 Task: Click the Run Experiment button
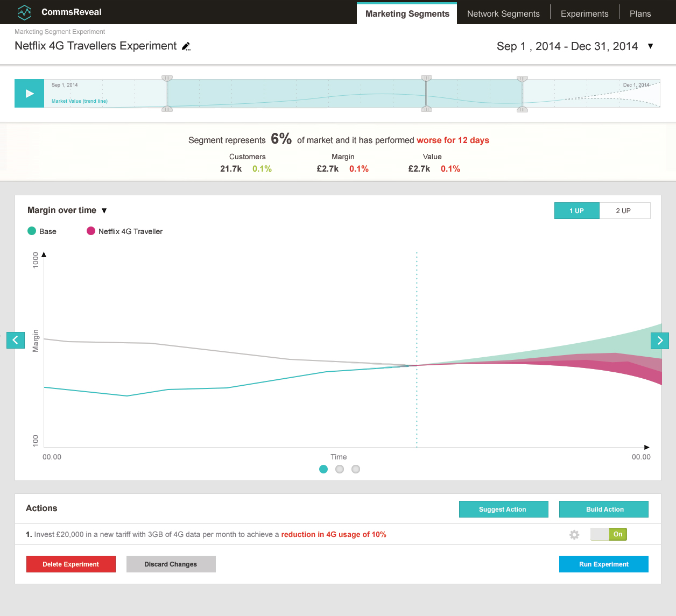(604, 564)
